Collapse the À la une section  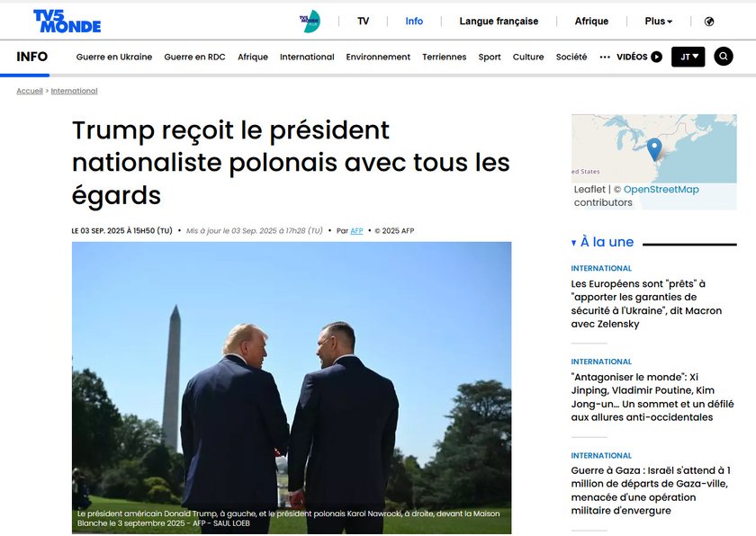[573, 243]
